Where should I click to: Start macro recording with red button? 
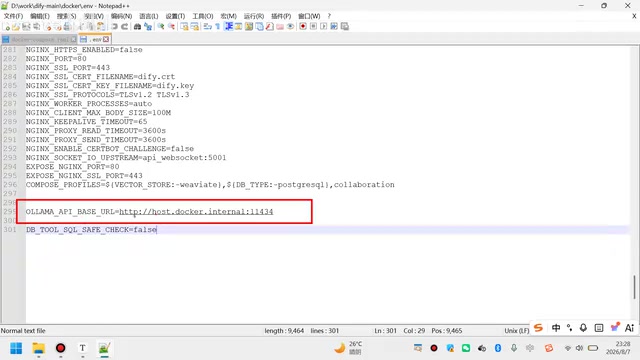303,27
